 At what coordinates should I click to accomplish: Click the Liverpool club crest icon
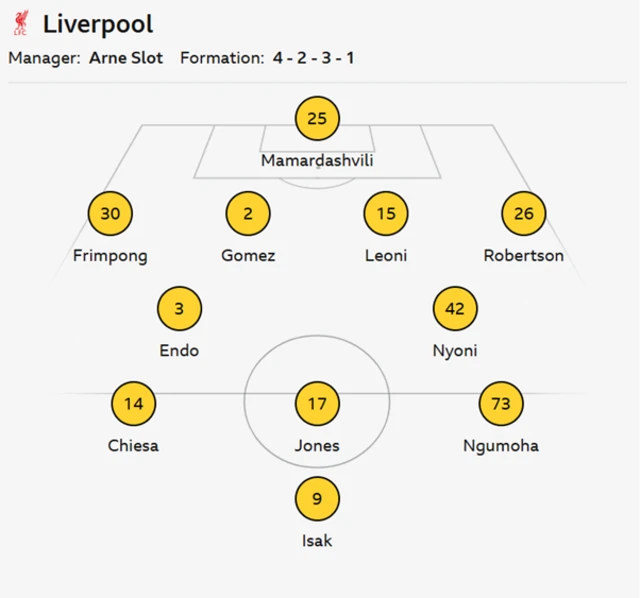tap(21, 24)
